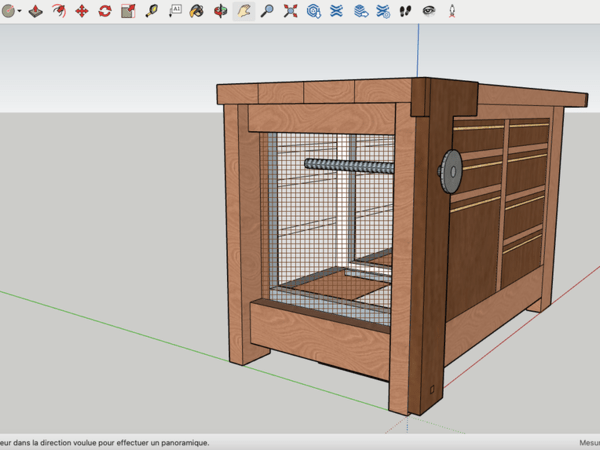Screen dimensions: 600x450
Task: Switch to the Orbit camera tool
Action: pyautogui.click(x=220, y=11)
